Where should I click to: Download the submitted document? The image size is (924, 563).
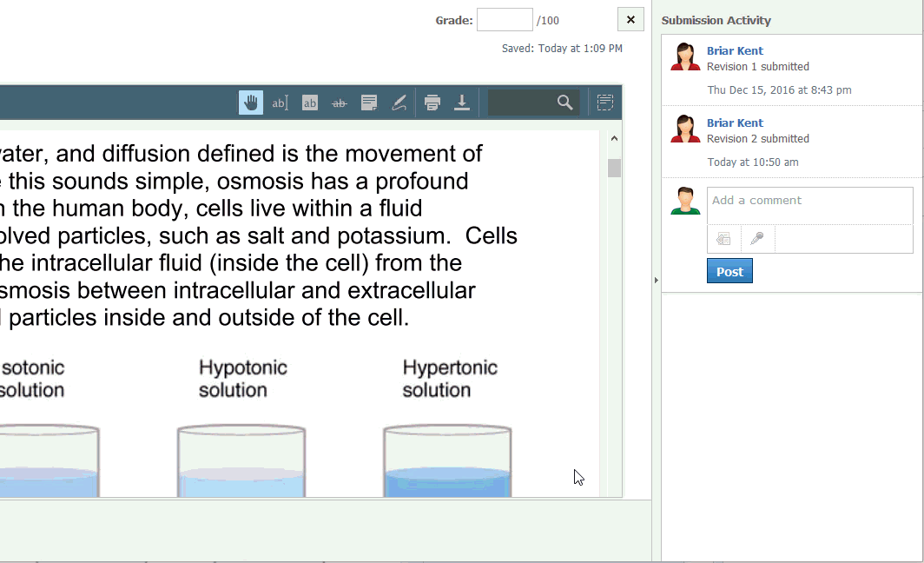click(462, 103)
